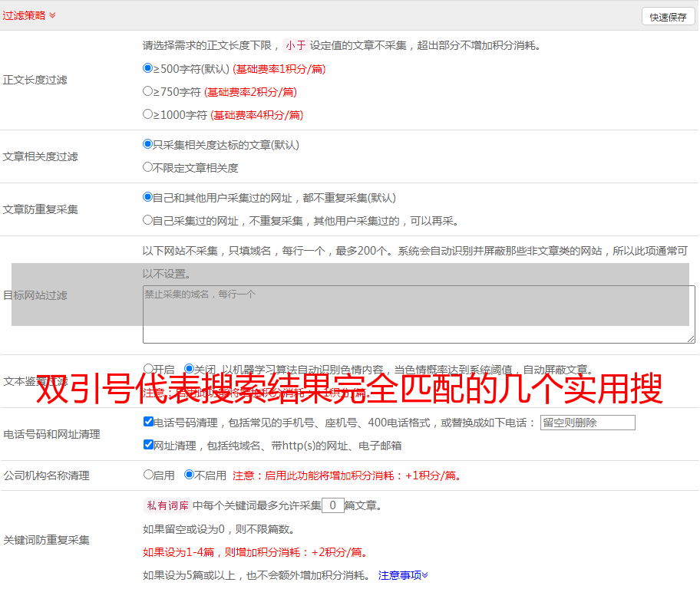
Task: Select 启用 for 公司机构名称清理
Action: (x=148, y=475)
